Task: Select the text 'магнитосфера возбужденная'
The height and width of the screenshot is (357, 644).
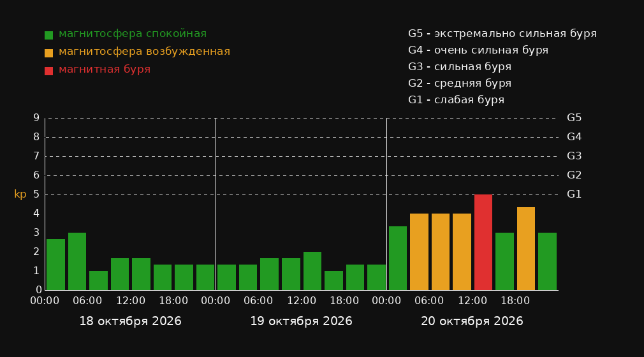Action: click(145, 52)
